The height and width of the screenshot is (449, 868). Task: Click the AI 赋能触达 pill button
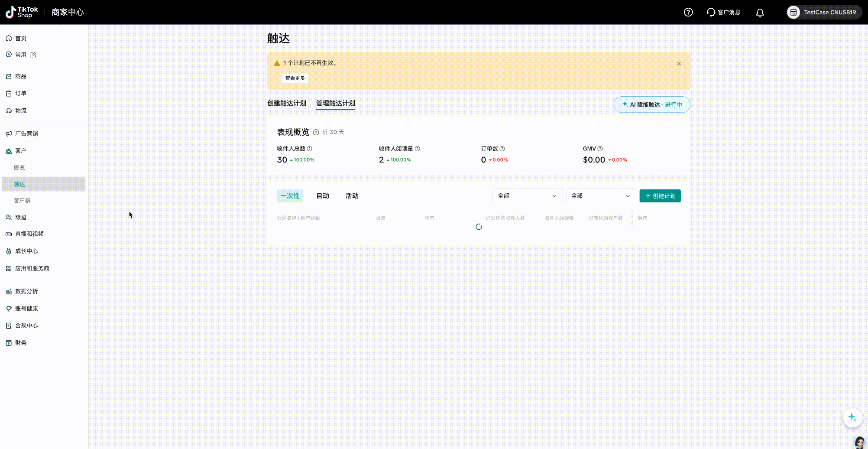point(651,104)
